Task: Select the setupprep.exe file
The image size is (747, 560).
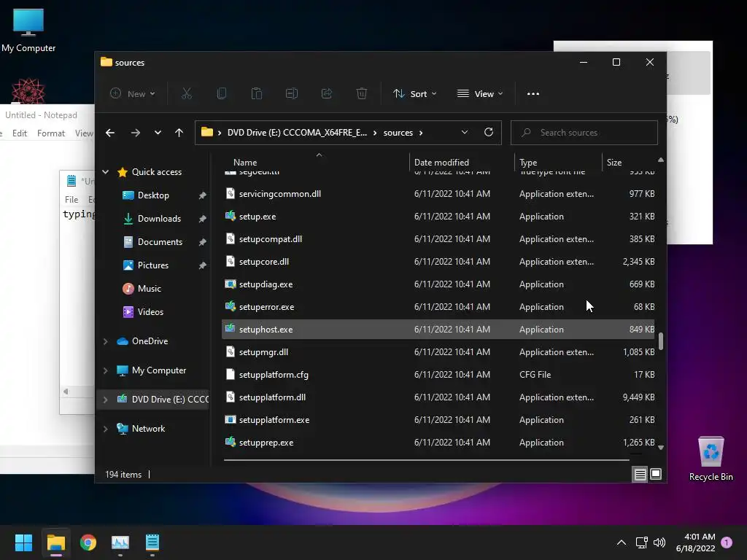Action: (x=438, y=443)
